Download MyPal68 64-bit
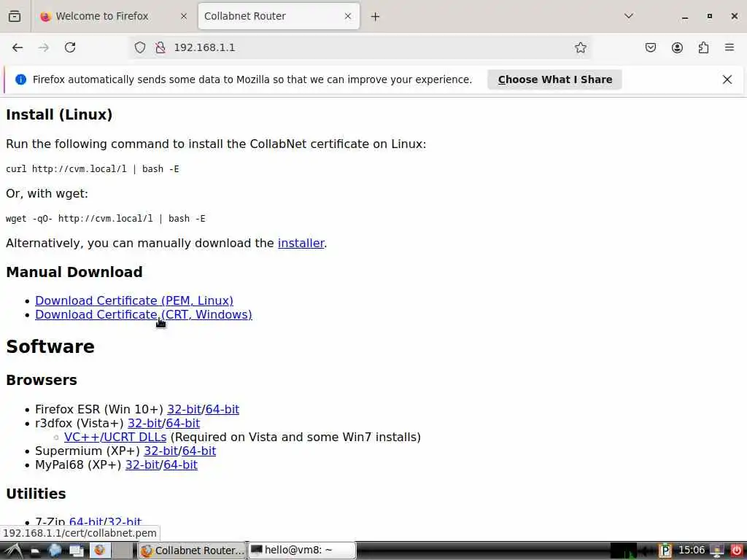 (181, 464)
